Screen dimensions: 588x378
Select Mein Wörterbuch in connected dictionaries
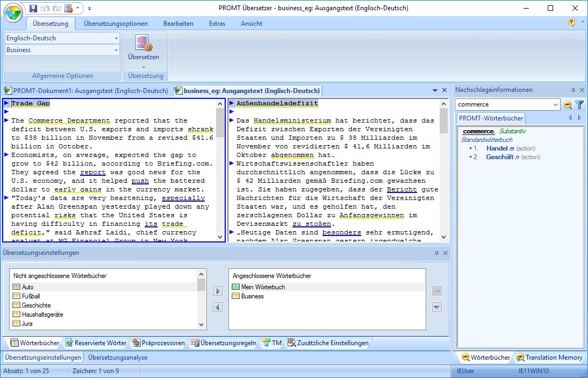pos(327,287)
